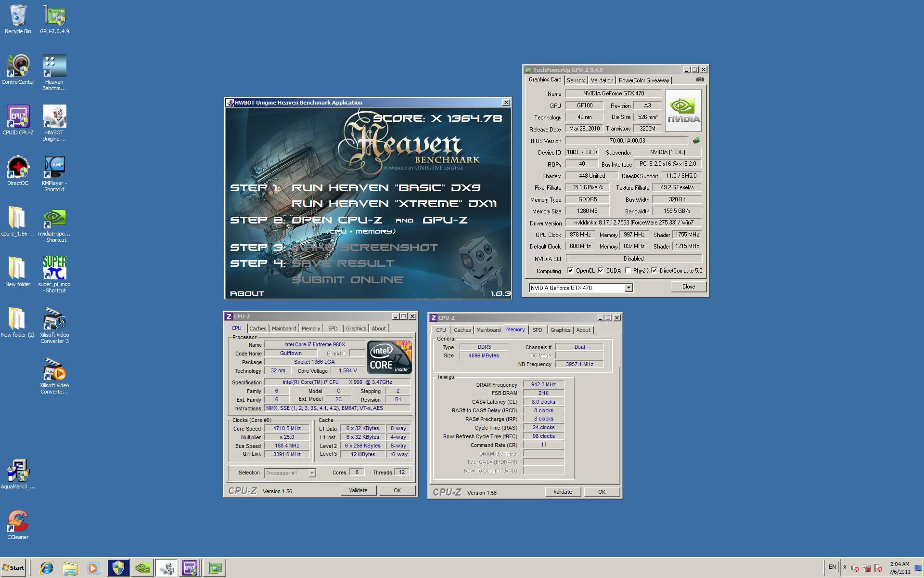Open Graphics tab in right CPU-Z window
The image size is (924, 578).
[560, 330]
